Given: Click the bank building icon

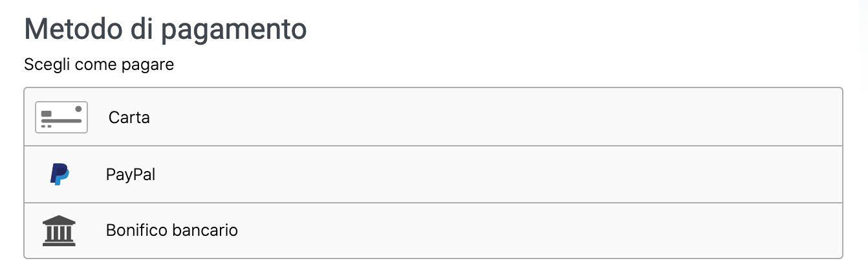Looking at the screenshot, I should pyautogui.click(x=59, y=231).
